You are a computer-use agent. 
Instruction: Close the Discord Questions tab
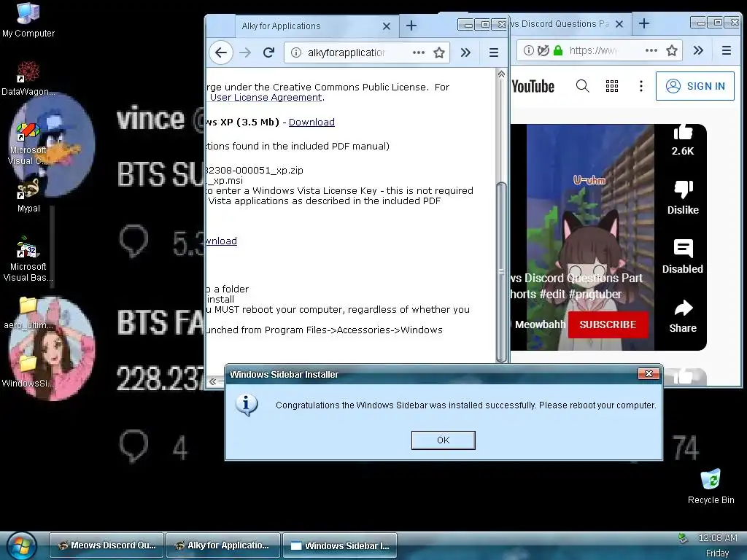point(619,24)
